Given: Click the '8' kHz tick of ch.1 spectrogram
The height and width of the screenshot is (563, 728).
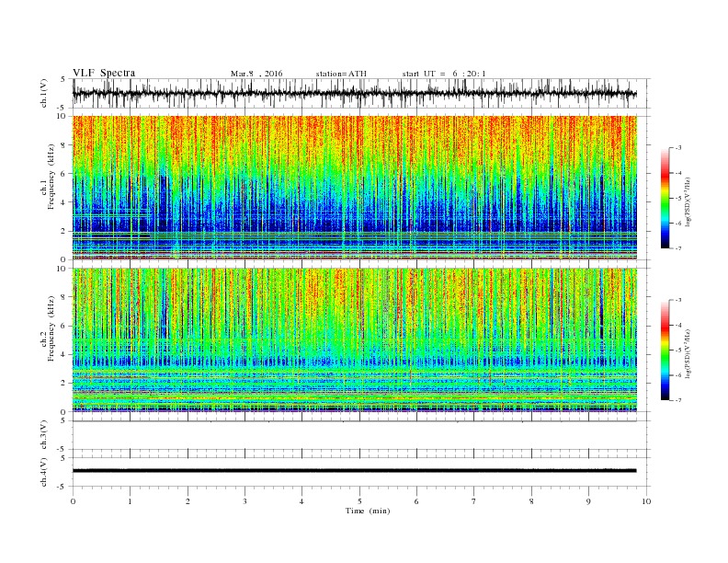Looking at the screenshot, I should pyautogui.click(x=63, y=145).
